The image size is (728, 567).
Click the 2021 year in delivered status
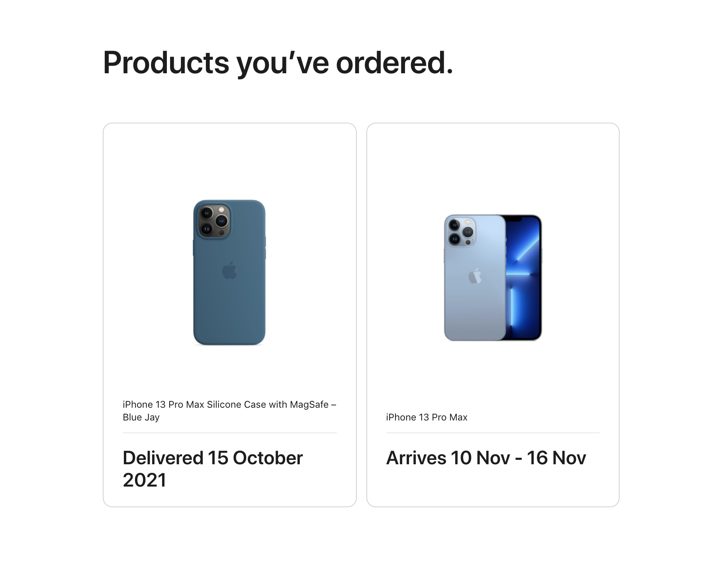pyautogui.click(x=144, y=480)
